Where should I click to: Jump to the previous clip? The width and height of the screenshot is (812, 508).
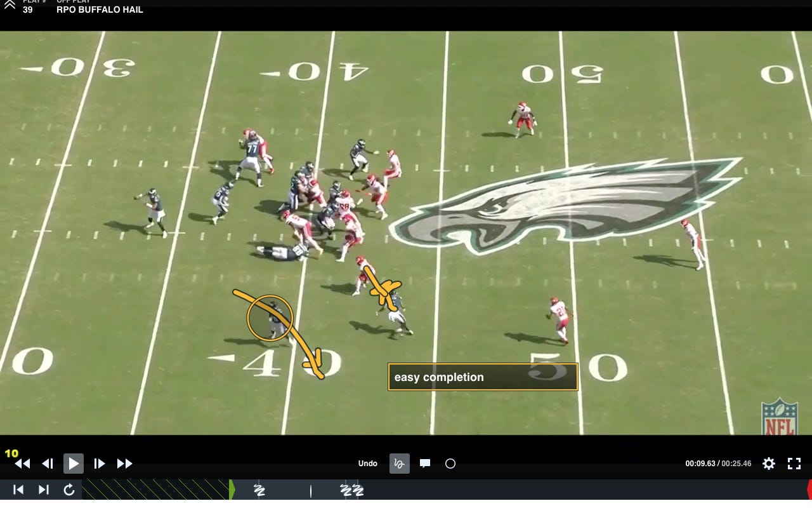point(18,490)
